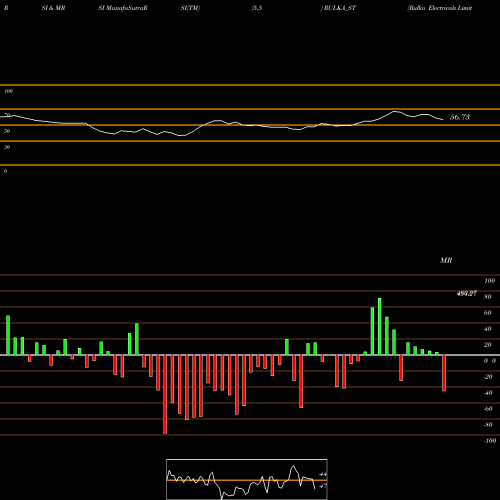Click the -100 label on MR right axis

[490, 441]
